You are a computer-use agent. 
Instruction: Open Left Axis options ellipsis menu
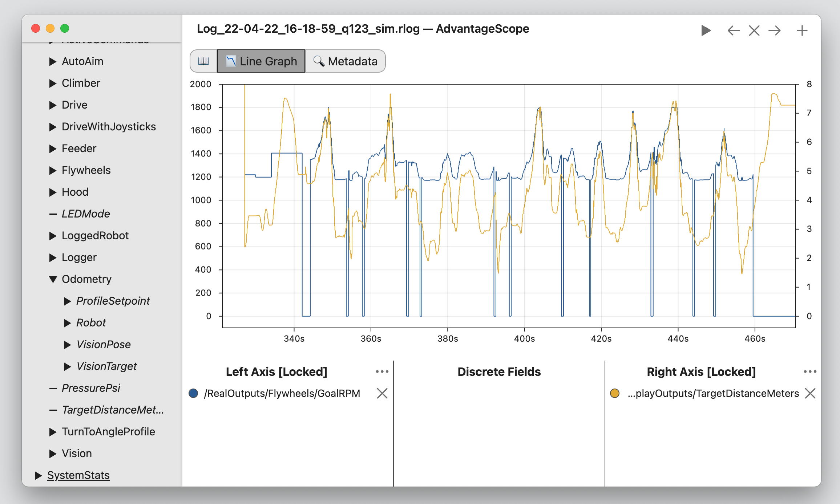pos(382,371)
